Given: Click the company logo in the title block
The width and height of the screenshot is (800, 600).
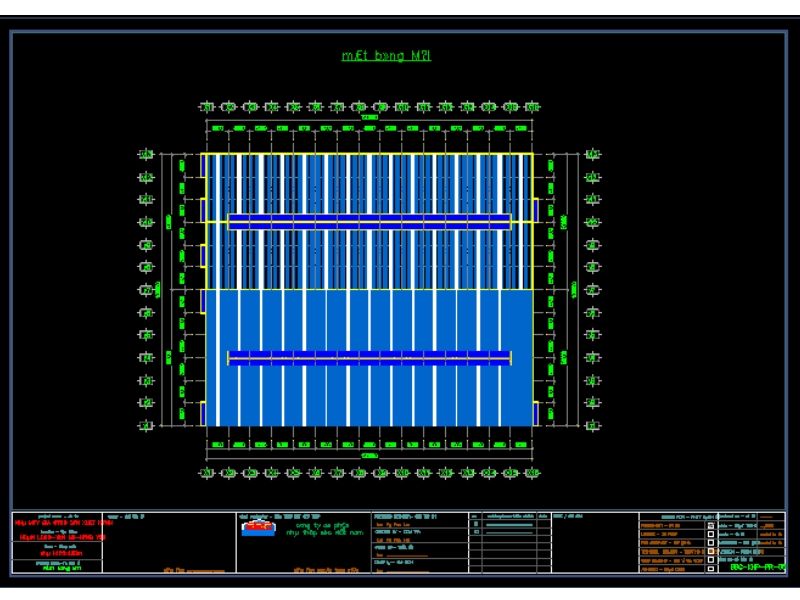Looking at the screenshot, I should pos(259,527).
